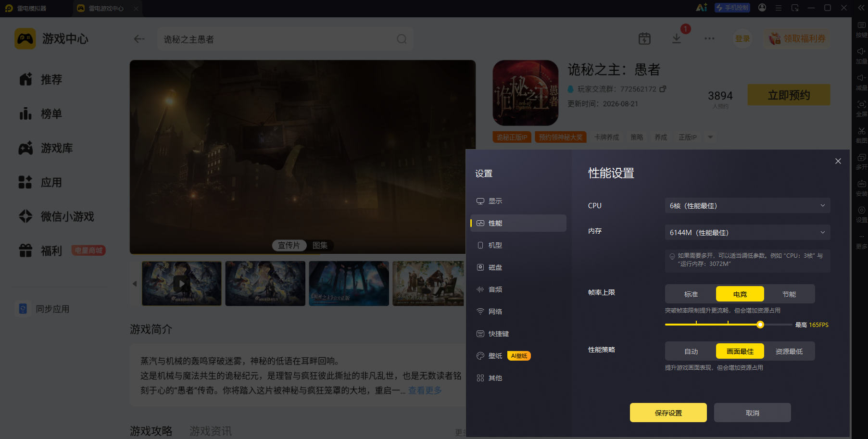Click the 登录 login button
This screenshot has width=868, height=439.
[742, 38]
